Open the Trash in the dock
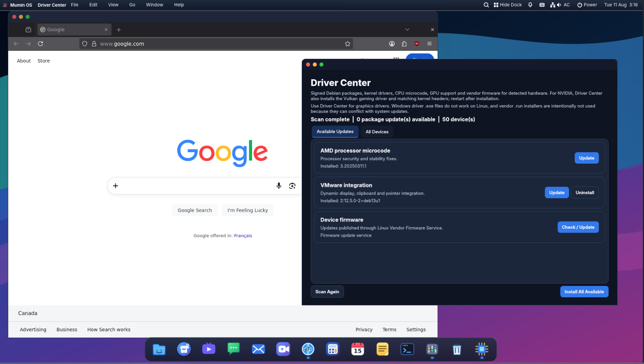The width and height of the screenshot is (644, 364). pos(457,349)
